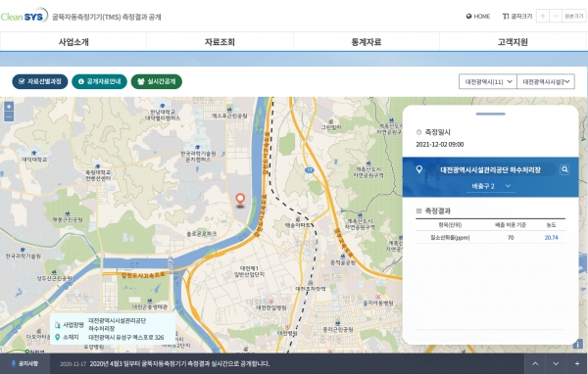588x374 pixels.
Task: Click the search icon beside facility name
Action: (564, 169)
